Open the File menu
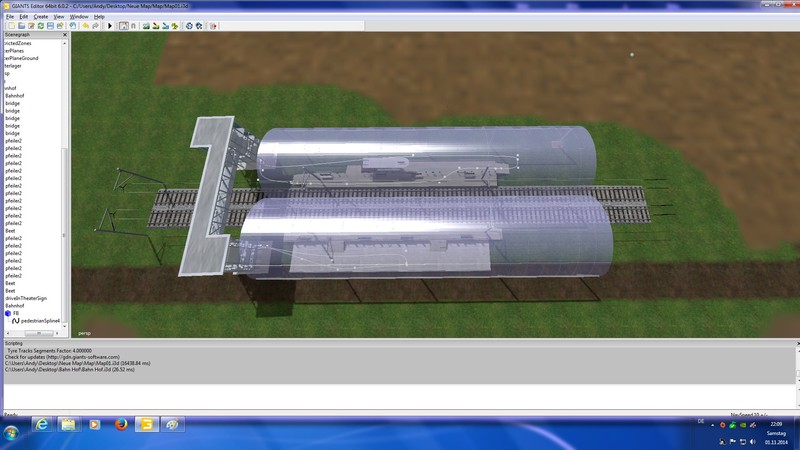 tap(10, 17)
